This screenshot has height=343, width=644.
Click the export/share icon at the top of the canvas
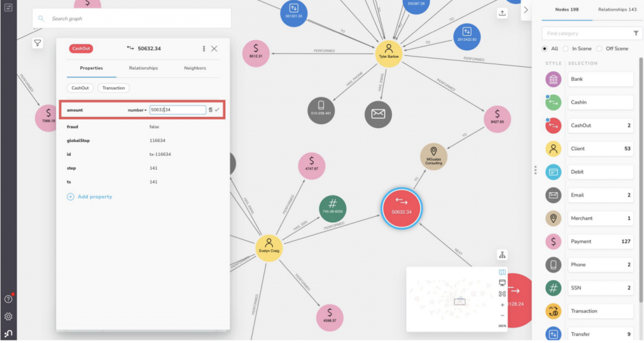(502, 14)
